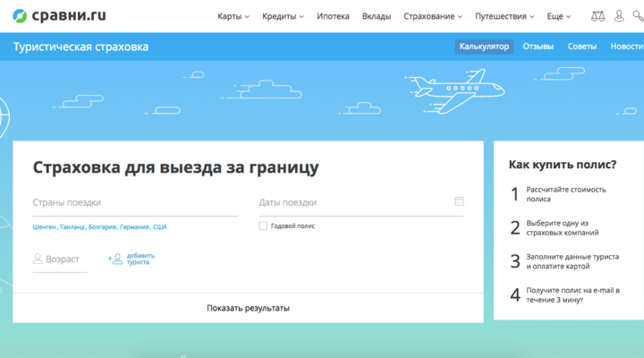Image resolution: width=644 pixels, height=358 pixels.
Task: Select the Шенген quick country link
Action: (x=45, y=227)
